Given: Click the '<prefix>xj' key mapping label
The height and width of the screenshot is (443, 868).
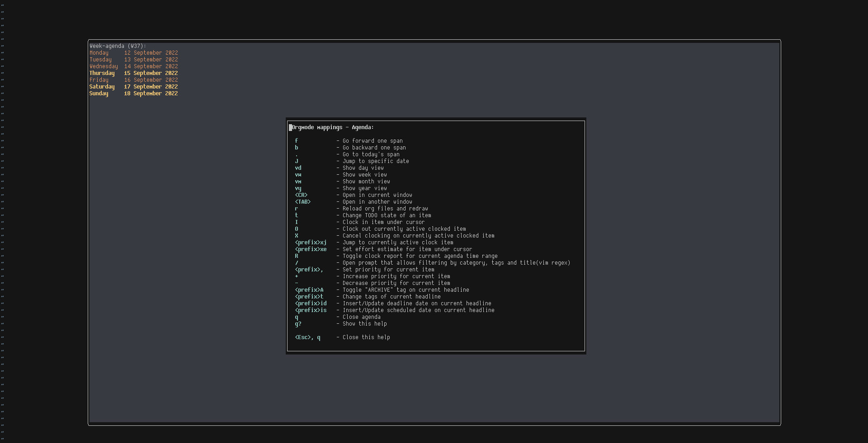Looking at the screenshot, I should (x=311, y=242).
